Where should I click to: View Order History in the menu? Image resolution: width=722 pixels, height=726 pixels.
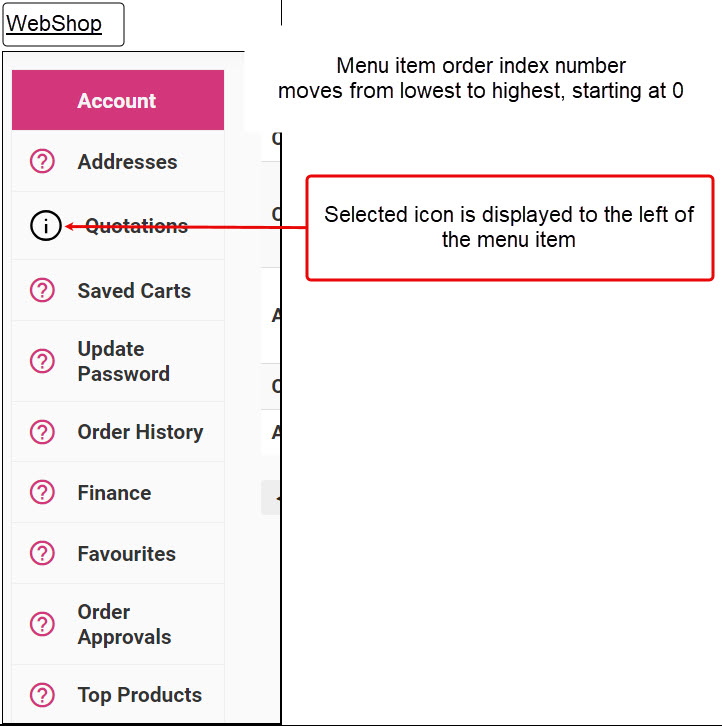[x=140, y=432]
